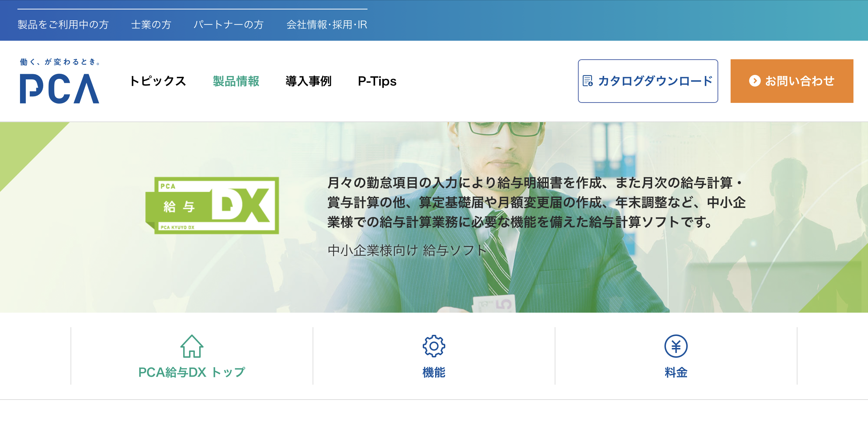Switch to the 機能 tab
This screenshot has width=868, height=421.
click(x=434, y=356)
